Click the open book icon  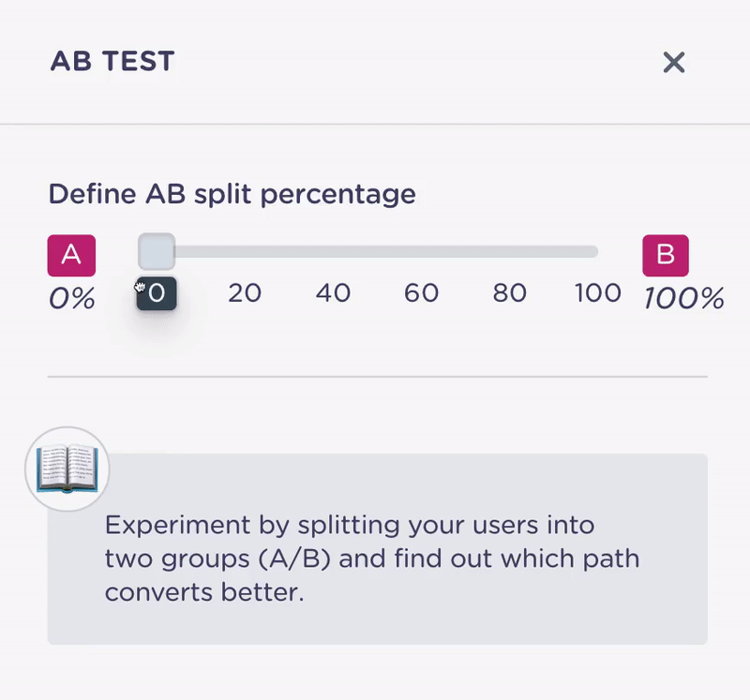coord(67,469)
